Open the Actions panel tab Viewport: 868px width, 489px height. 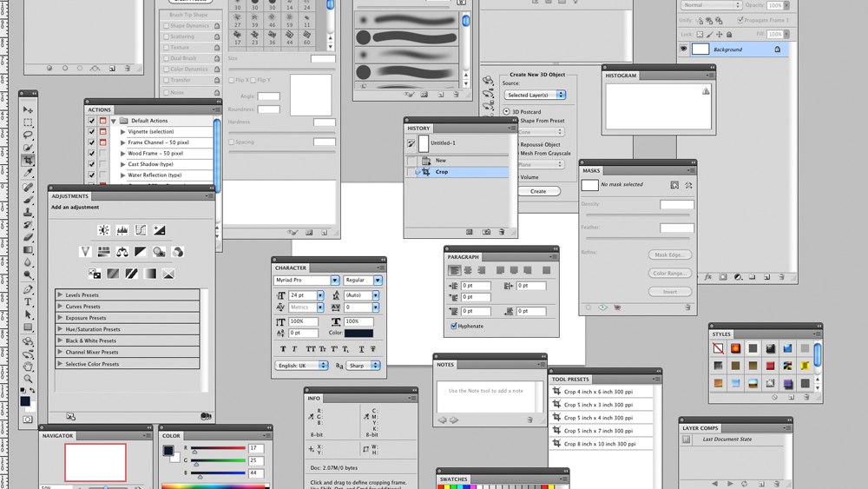tap(100, 109)
